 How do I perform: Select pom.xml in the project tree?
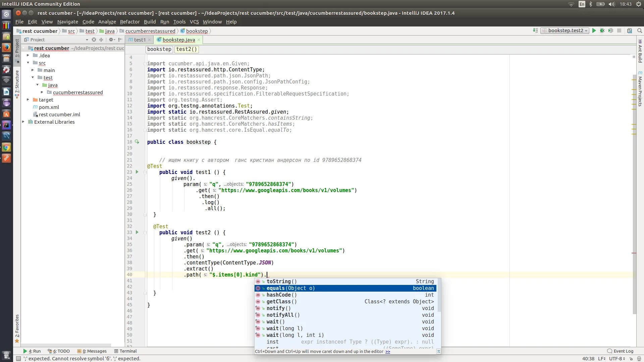click(x=49, y=107)
